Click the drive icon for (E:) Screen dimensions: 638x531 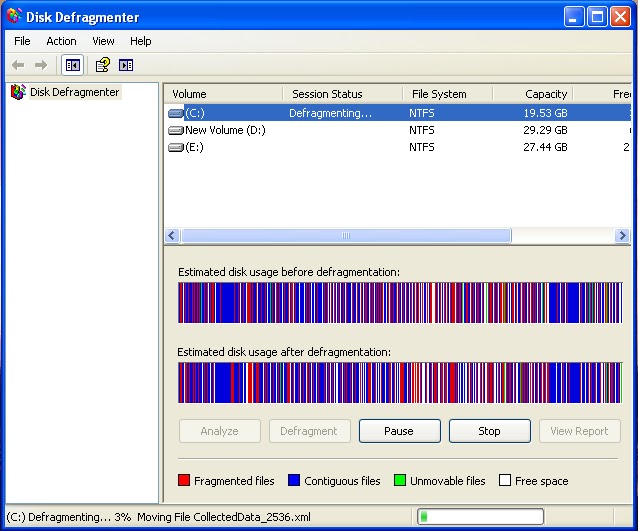click(x=175, y=147)
